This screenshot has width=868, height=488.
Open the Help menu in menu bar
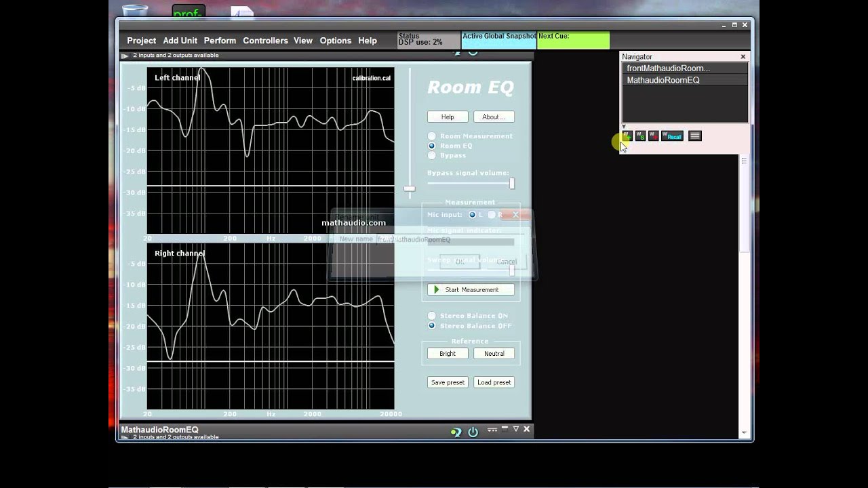[368, 41]
